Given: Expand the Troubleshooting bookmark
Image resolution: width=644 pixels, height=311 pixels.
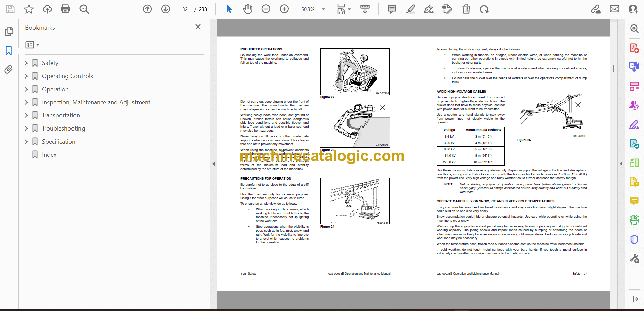Looking at the screenshot, I should coord(26,128).
